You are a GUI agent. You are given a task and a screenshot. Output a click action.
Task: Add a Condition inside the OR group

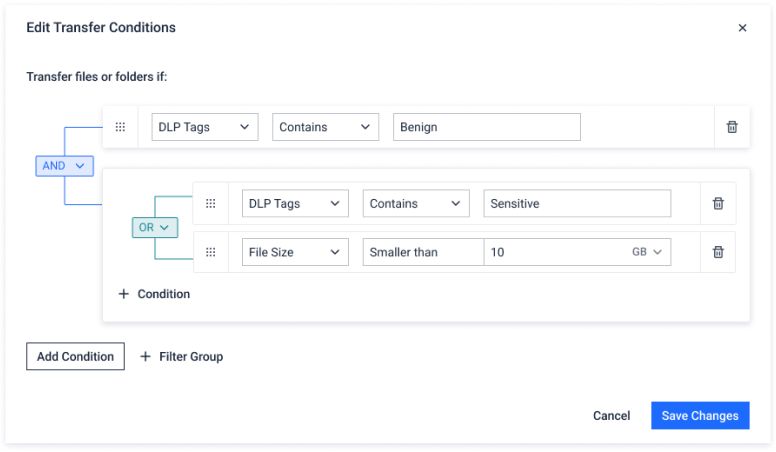pyautogui.click(x=154, y=294)
